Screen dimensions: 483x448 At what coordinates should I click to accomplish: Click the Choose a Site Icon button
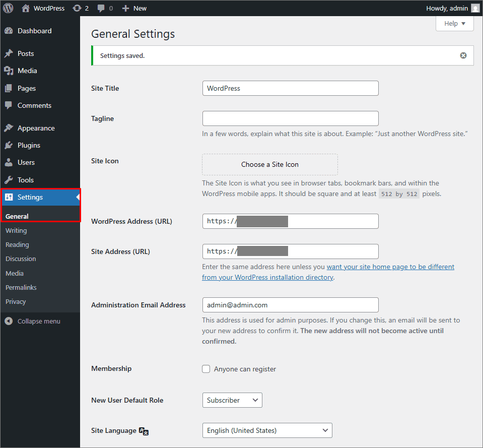[x=269, y=165]
